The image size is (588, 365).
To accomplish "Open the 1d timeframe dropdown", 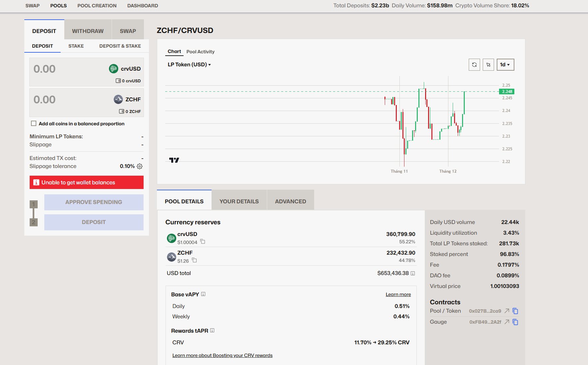I will point(505,65).
